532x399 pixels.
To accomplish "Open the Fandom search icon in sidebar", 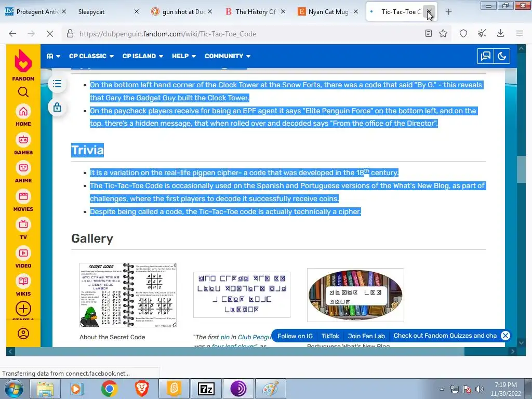I will [x=23, y=92].
